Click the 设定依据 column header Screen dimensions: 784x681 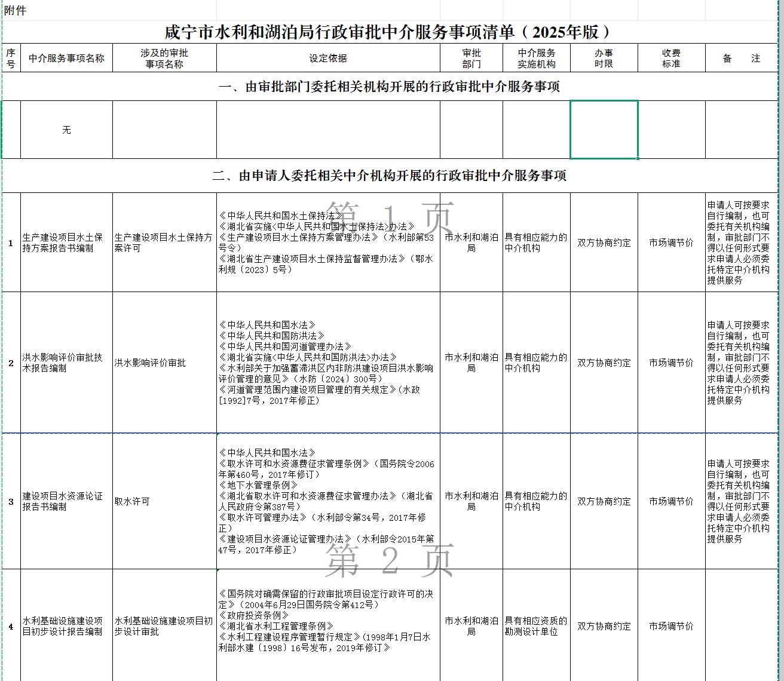point(328,58)
